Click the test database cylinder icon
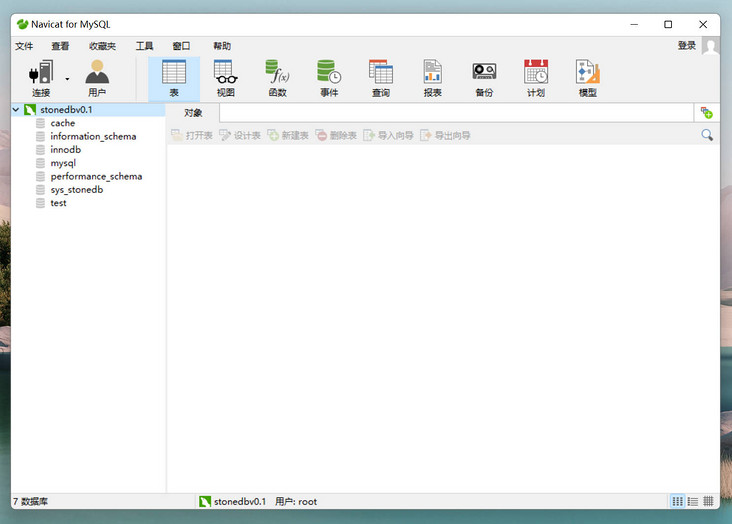This screenshot has width=732, height=524. (41, 203)
